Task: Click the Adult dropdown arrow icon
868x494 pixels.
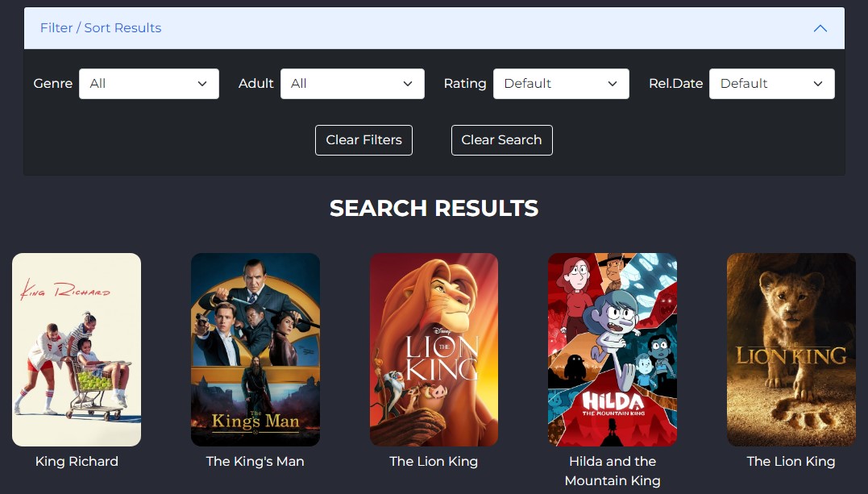Action: point(408,84)
